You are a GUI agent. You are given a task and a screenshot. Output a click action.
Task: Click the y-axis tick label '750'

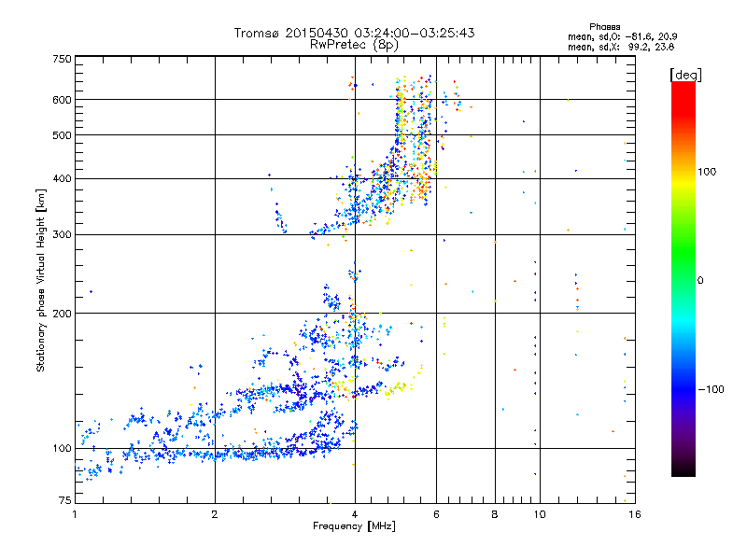click(x=62, y=59)
